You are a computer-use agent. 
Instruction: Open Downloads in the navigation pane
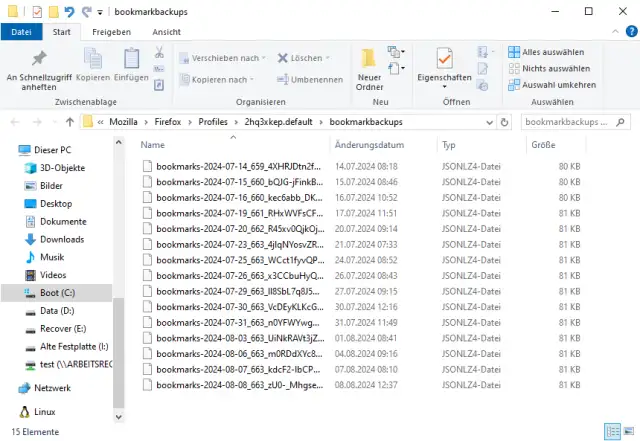pyautogui.click(x=54, y=240)
